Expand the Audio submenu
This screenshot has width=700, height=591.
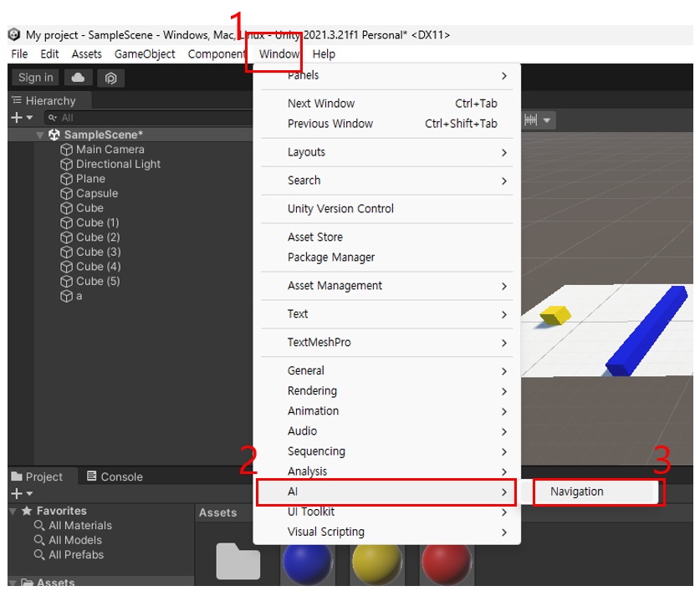[x=386, y=431]
